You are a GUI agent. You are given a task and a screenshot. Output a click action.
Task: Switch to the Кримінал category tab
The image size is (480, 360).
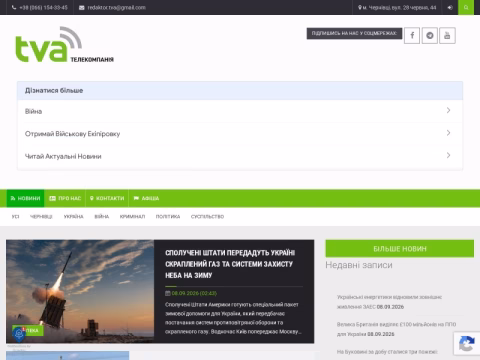click(132, 217)
